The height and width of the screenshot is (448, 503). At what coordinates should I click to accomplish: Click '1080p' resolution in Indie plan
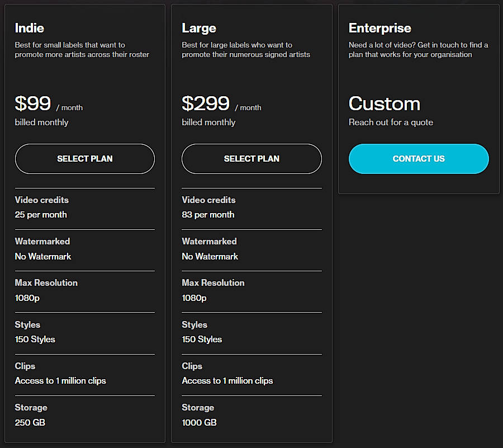pos(27,298)
